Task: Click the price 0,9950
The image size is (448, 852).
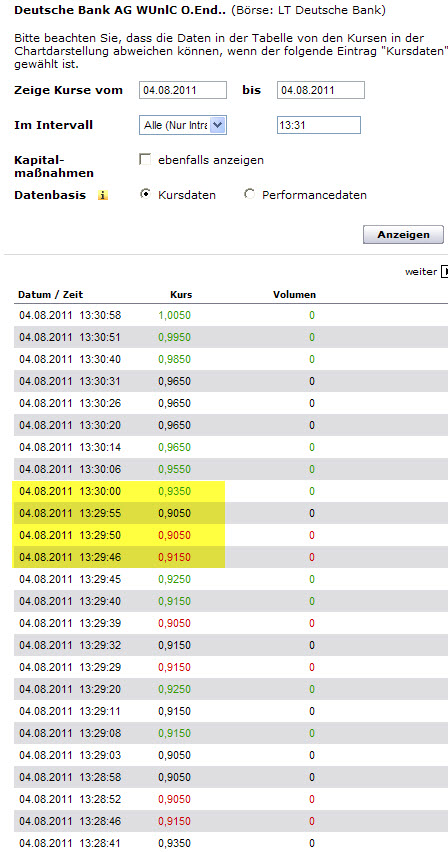Action: point(175,337)
